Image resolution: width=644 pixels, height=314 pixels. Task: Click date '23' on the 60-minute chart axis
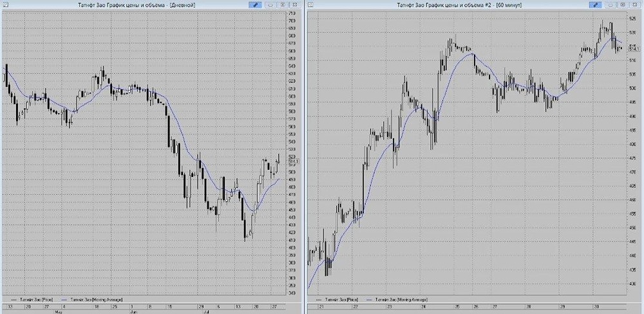[390, 307]
